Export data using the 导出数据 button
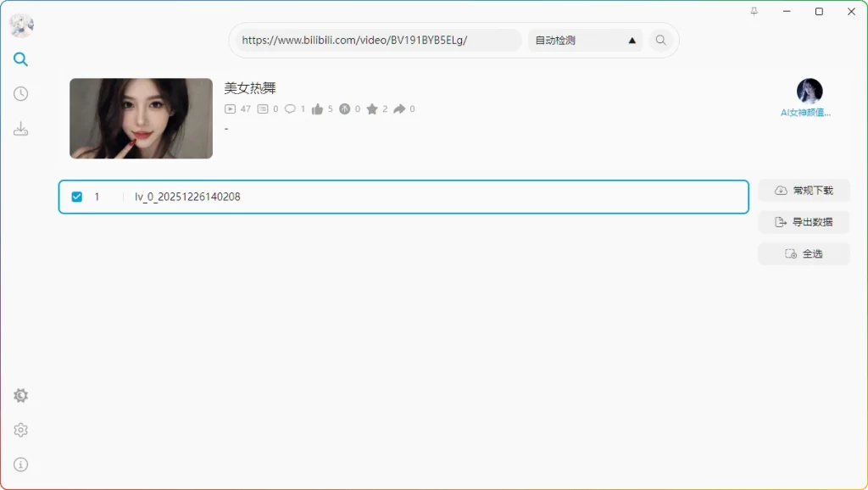 (803, 221)
